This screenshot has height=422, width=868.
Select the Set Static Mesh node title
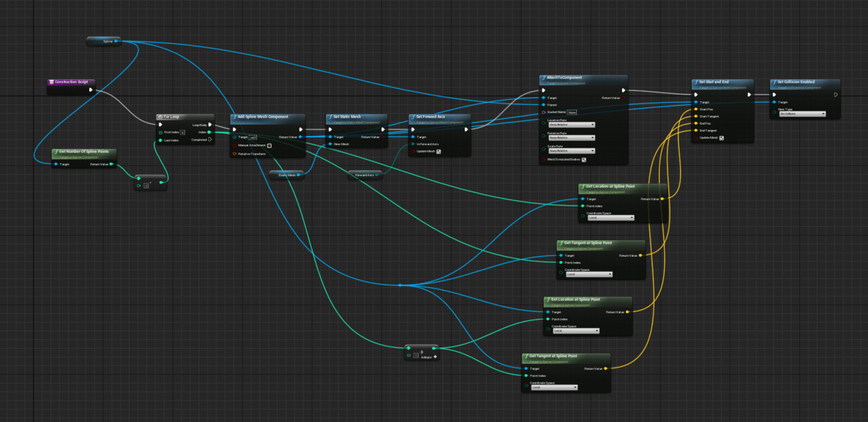pyautogui.click(x=347, y=117)
